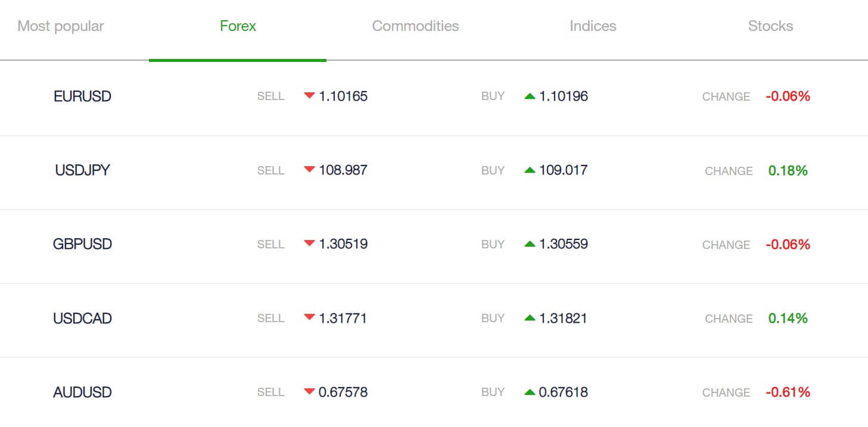Open the AUDUSD instrument row
This screenshot has height=427, width=868.
point(434,392)
